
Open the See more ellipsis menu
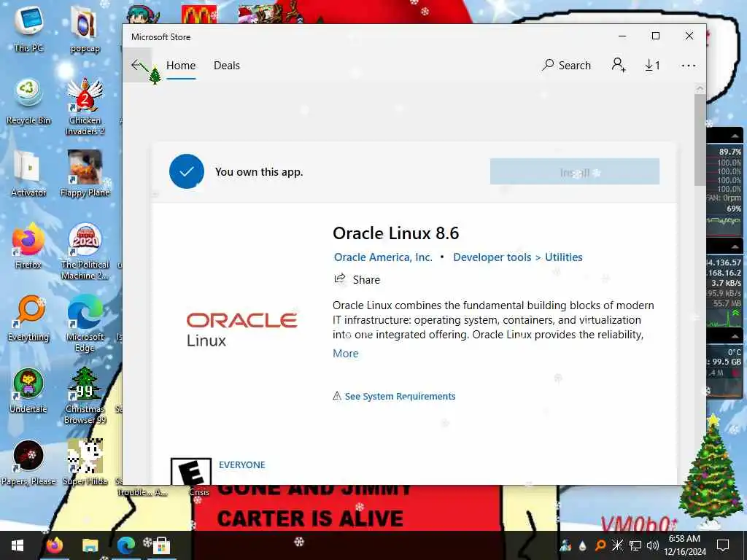689,65
